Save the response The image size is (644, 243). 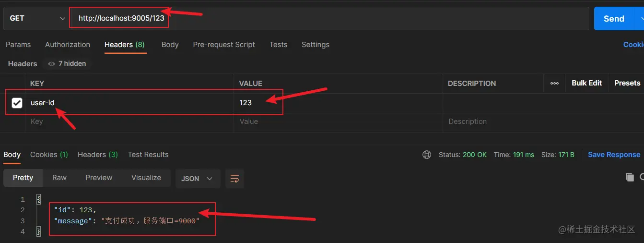pos(614,155)
